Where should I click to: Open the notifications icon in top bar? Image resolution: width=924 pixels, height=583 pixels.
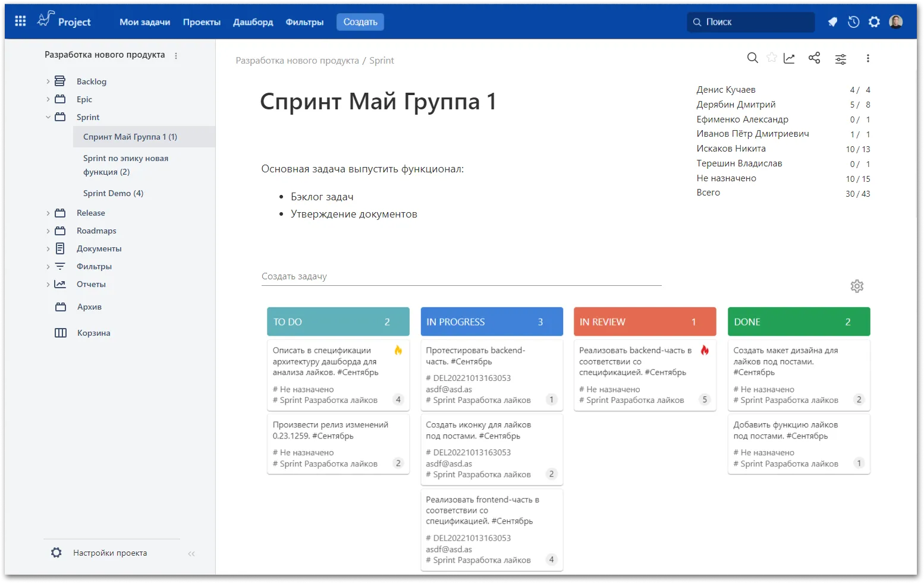[832, 22]
